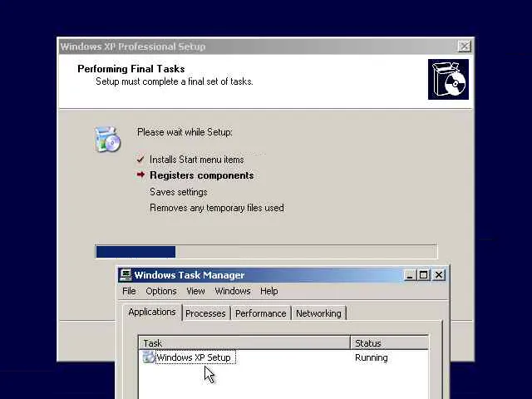The height and width of the screenshot is (399, 532).
Task: Click the checkmark beside Installs Start menu items
Action: (x=140, y=159)
